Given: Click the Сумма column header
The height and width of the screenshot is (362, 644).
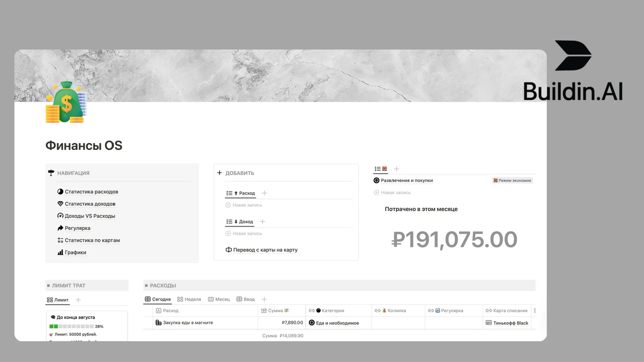Looking at the screenshot, I should click(275, 311).
